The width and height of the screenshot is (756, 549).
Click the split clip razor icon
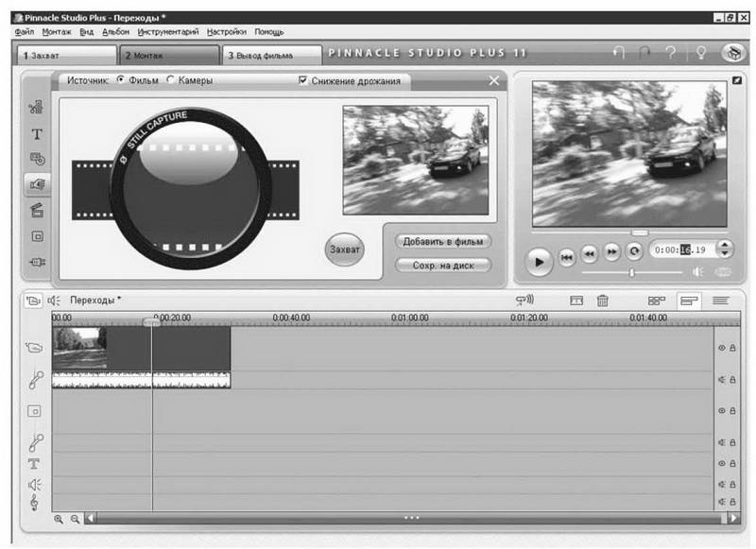[576, 300]
